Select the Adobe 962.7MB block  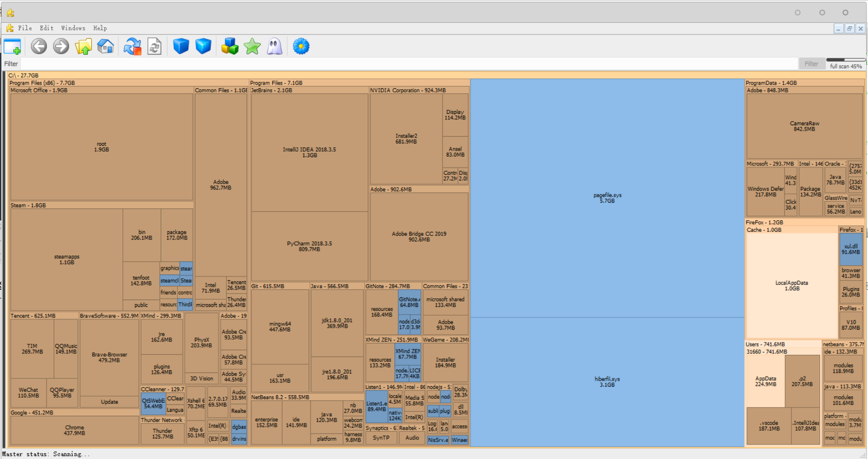[221, 185]
